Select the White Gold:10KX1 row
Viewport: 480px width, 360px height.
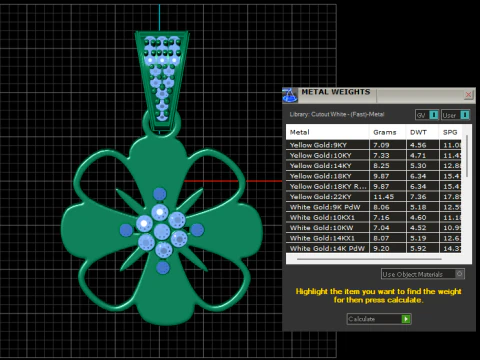(x=374, y=217)
